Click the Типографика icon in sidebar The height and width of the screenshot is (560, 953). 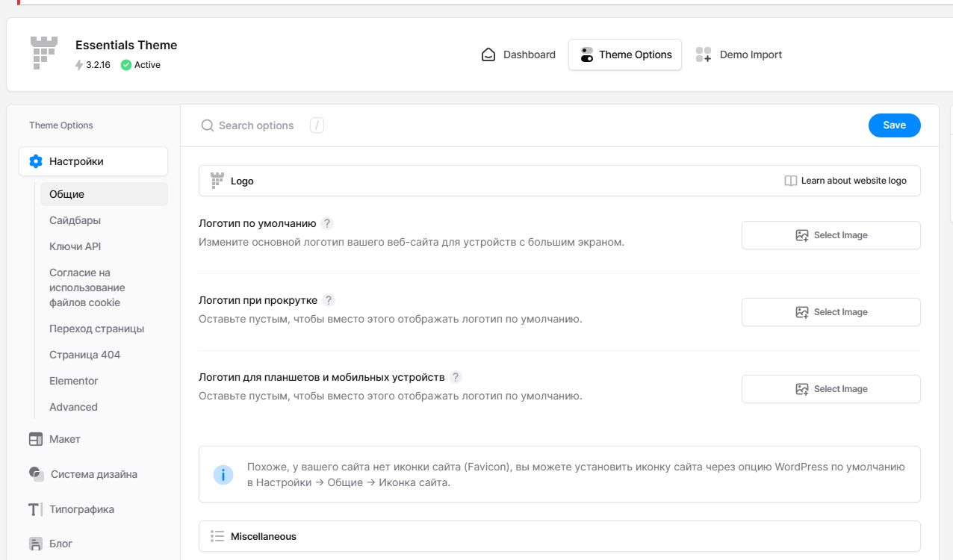35,509
